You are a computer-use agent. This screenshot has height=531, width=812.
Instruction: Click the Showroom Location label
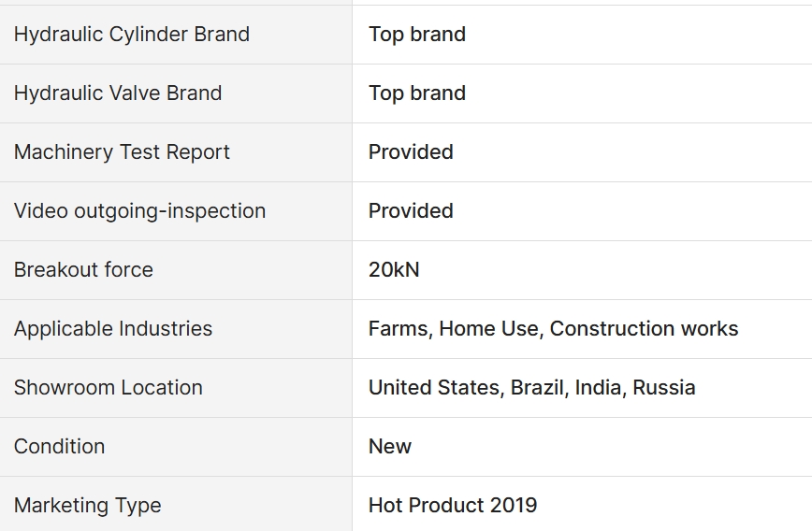[109, 388]
